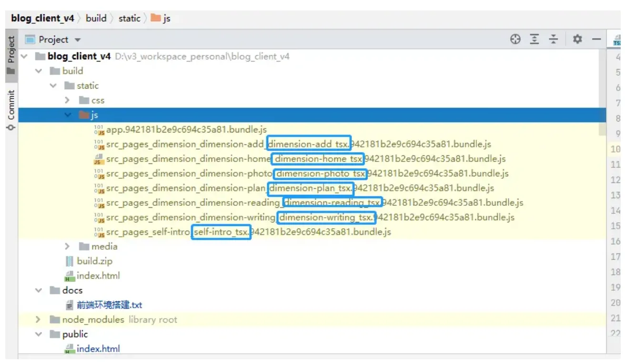Click file icon of dimension-home bundle
The width and height of the screenshot is (625, 364).
pos(99,159)
